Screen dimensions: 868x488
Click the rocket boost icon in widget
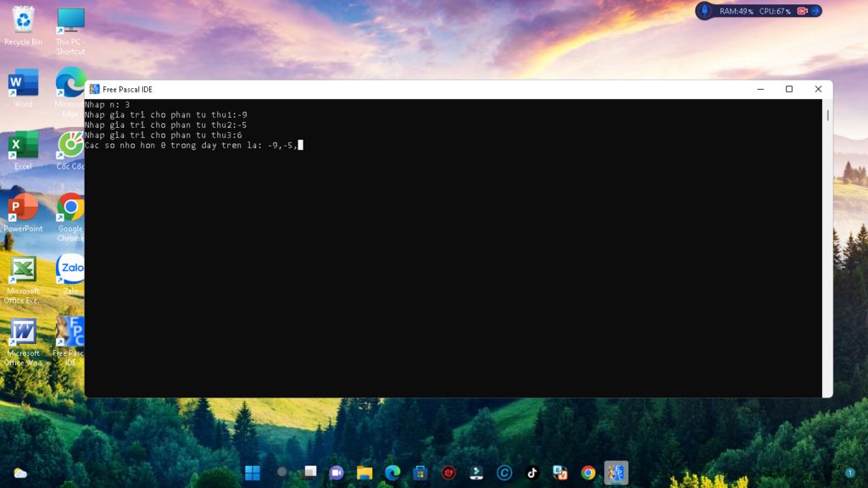click(704, 10)
